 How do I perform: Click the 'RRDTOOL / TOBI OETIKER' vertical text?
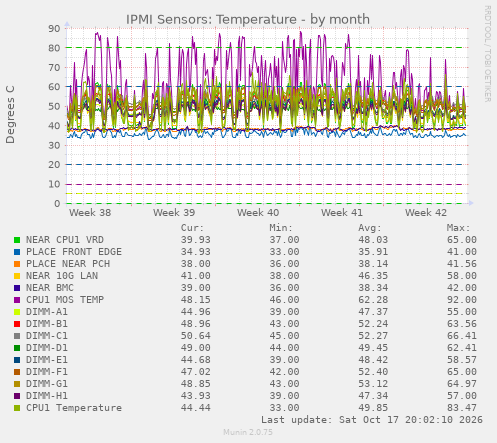click(487, 54)
